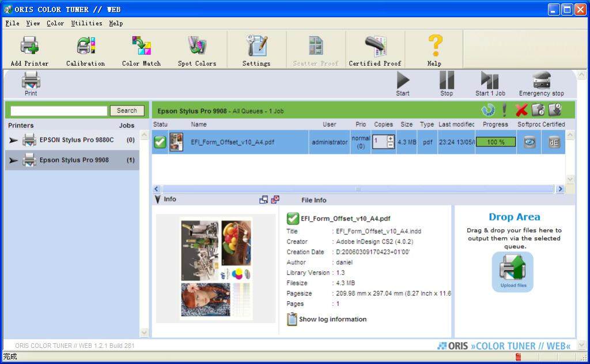The image size is (590, 364).
Task: Click the downward arrow clock icon in queue header
Action: click(x=555, y=110)
